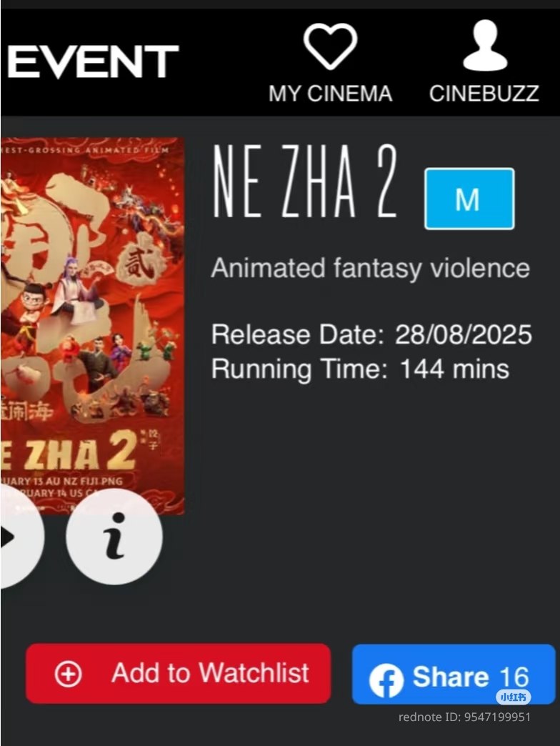The image size is (560, 746).
Task: Add Ne Zha 2 to Watchlist
Action: (179, 673)
